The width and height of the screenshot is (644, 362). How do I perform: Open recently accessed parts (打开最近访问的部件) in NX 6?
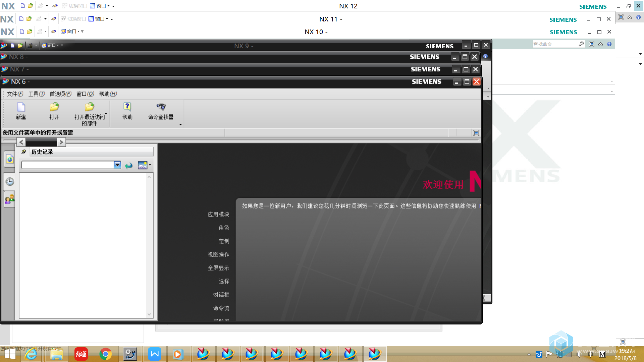pyautogui.click(x=90, y=114)
